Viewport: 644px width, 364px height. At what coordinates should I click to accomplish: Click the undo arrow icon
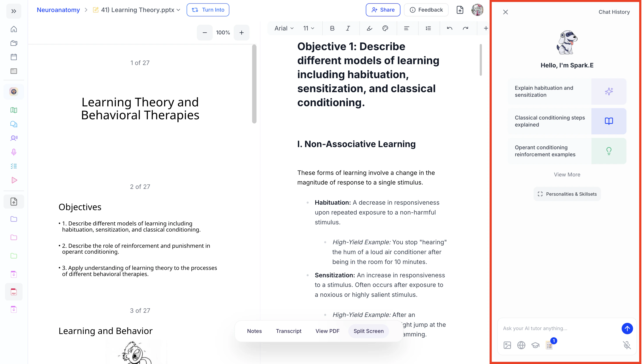tap(449, 28)
